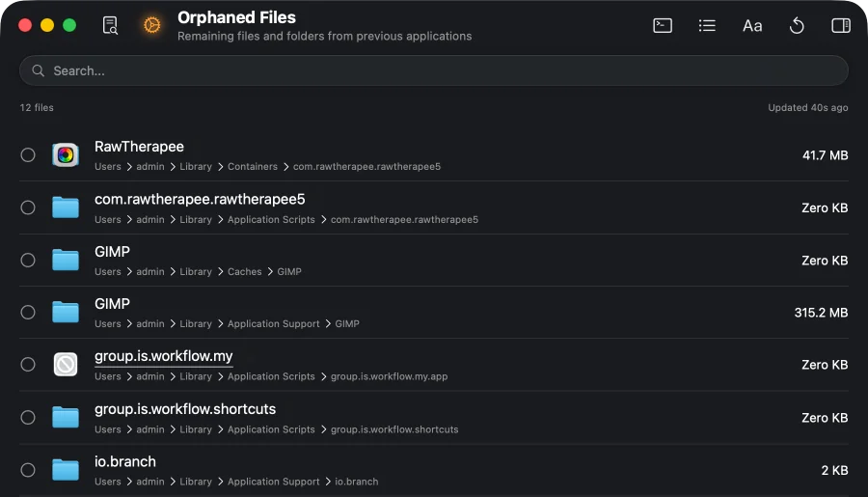Click the blocked app icon for group.is.workflow.my
This screenshot has height=497, width=868.
(x=66, y=365)
